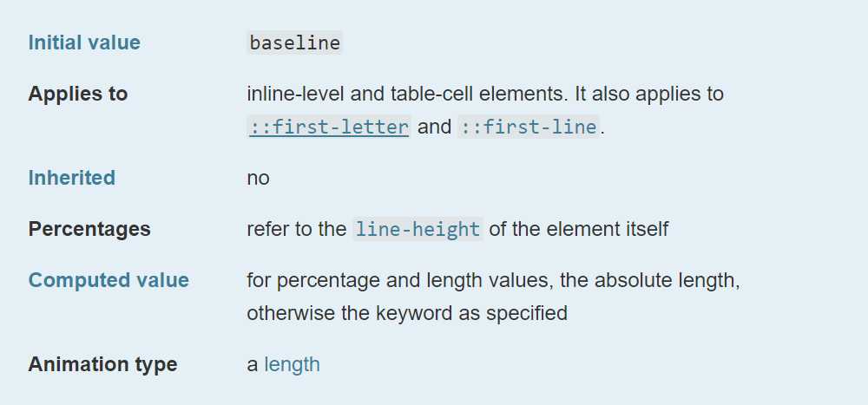Click the 'of the element itself' text
Image resolution: width=868 pixels, height=405 pixels.
pos(579,229)
